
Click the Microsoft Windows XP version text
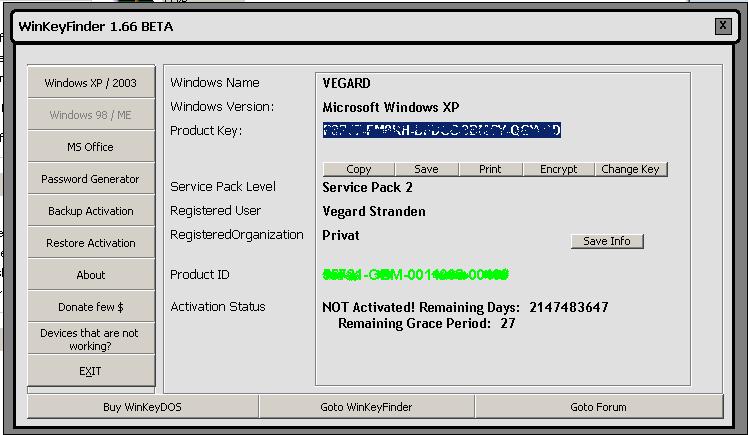391,107
